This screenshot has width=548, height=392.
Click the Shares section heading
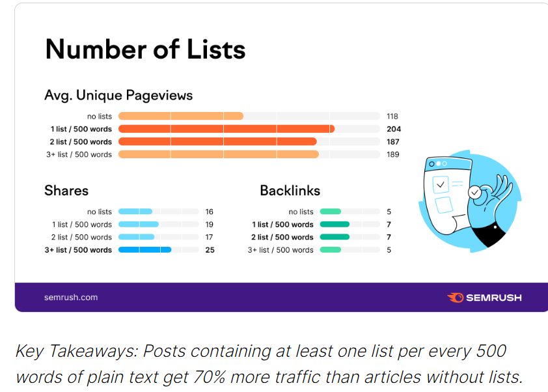[x=66, y=191]
